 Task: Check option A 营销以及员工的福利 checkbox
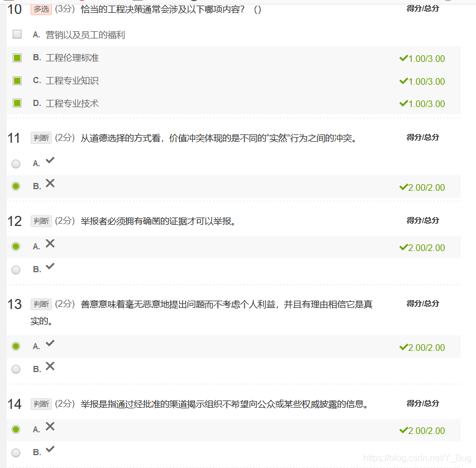click(x=17, y=35)
